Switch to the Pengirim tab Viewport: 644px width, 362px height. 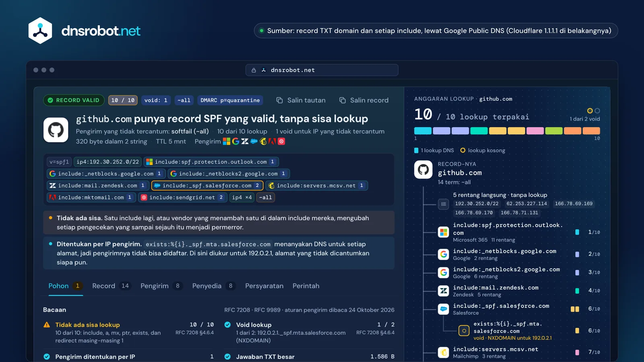[161, 286]
